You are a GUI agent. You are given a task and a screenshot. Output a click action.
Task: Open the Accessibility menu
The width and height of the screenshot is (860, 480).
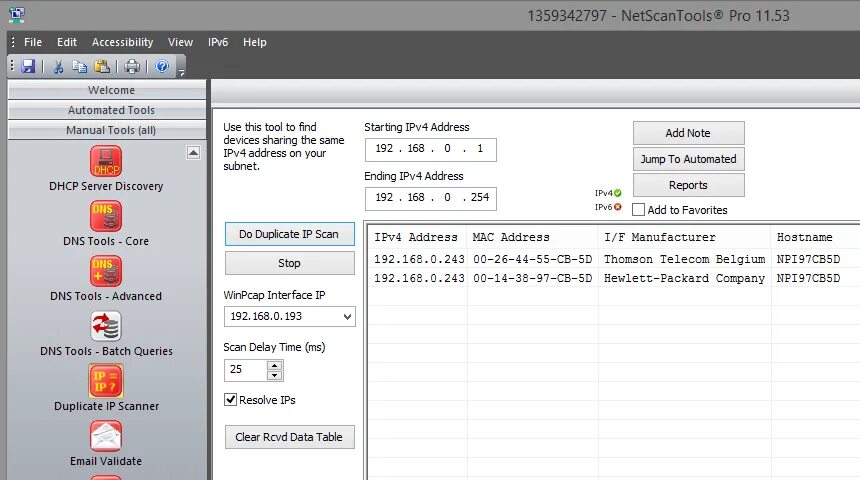[x=122, y=42]
